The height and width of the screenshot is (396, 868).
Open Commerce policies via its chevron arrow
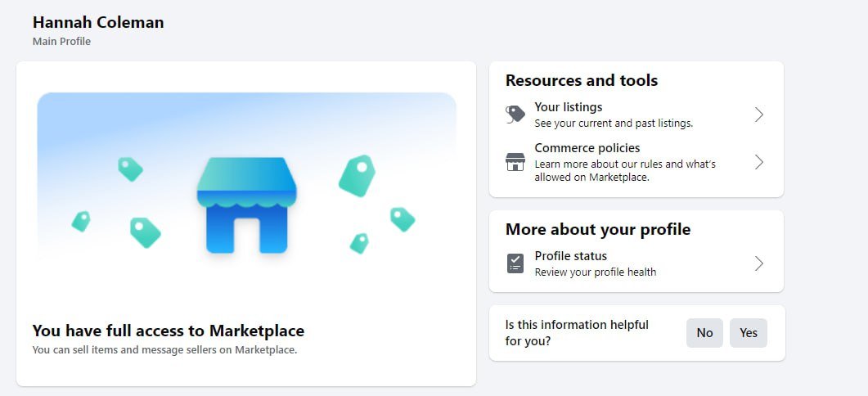759,162
